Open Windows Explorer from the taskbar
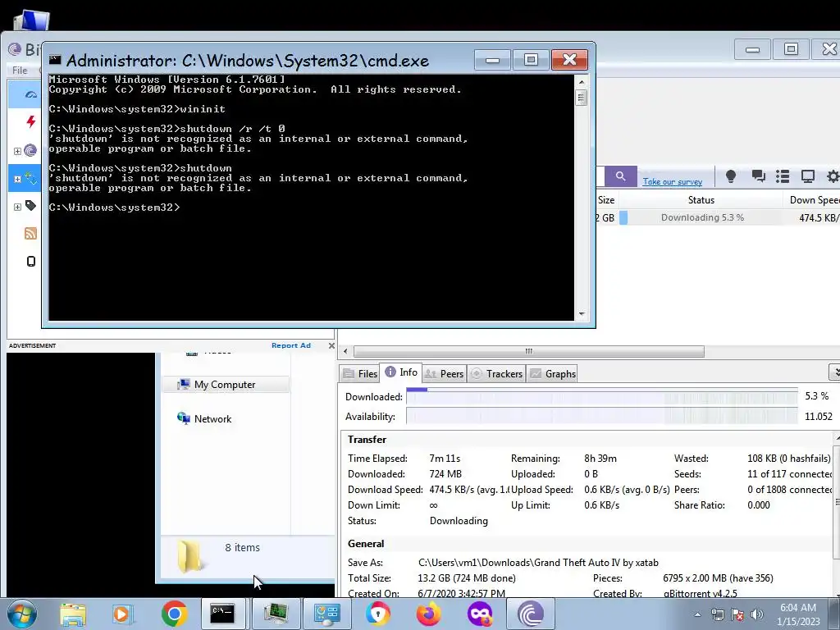The height and width of the screenshot is (630, 840). tap(73, 614)
